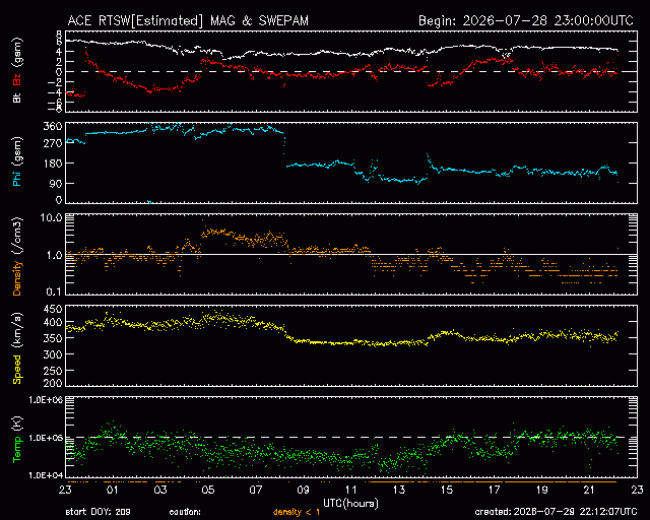Click the '250' tick on Speed axis
Viewport: 650px width, 520px height.
click(53, 370)
